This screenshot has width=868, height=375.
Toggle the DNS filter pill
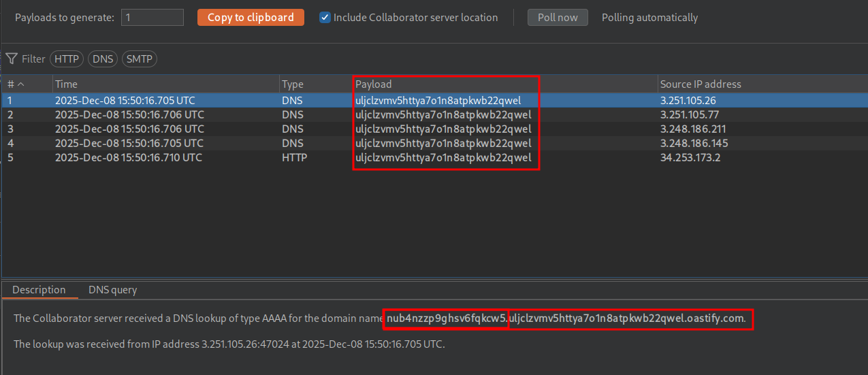tap(103, 59)
